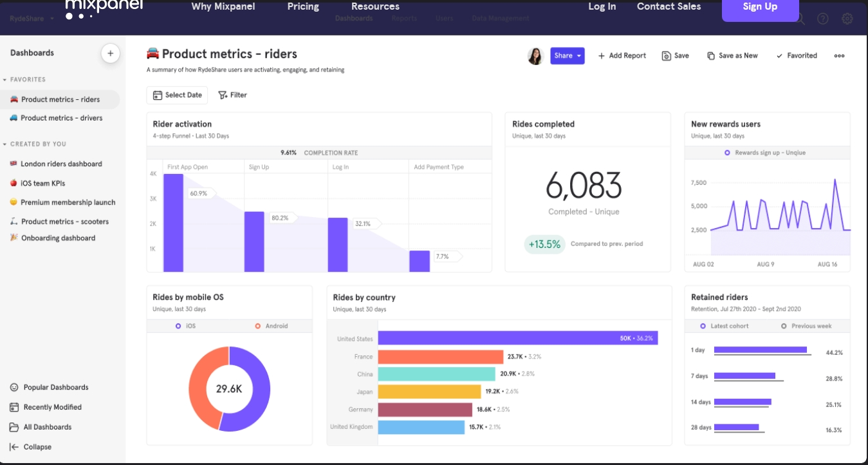Viewport: 868px width, 465px height.
Task: Toggle the Rewards sign up legend item
Action: tap(765, 153)
